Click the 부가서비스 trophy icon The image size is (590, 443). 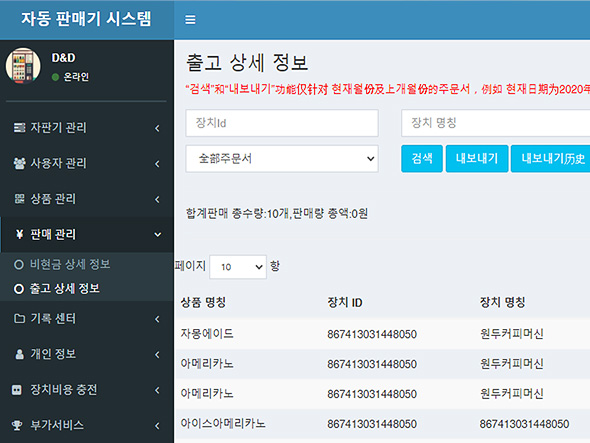pyautogui.click(x=17, y=425)
